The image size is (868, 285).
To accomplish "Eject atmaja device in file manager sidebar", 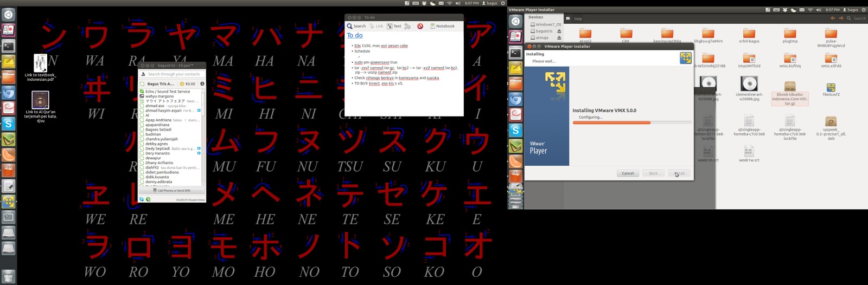I will [x=559, y=38].
